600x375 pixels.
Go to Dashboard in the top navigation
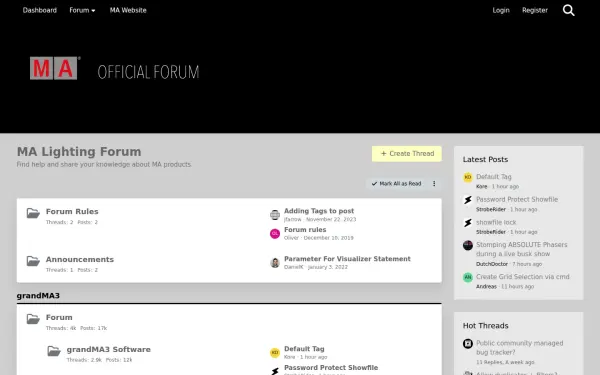coord(40,10)
